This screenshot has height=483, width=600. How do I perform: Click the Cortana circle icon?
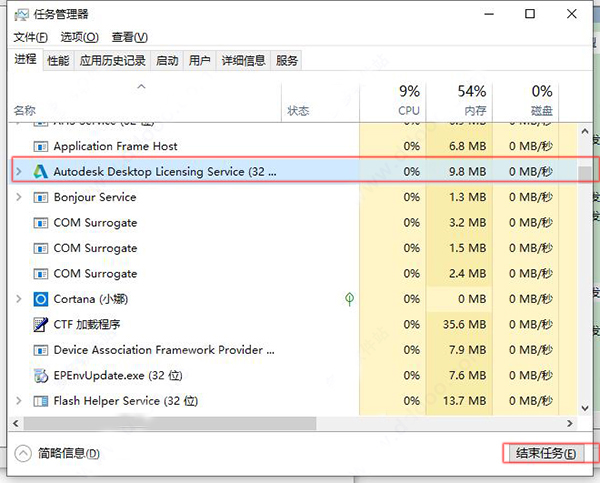pyautogui.click(x=41, y=299)
